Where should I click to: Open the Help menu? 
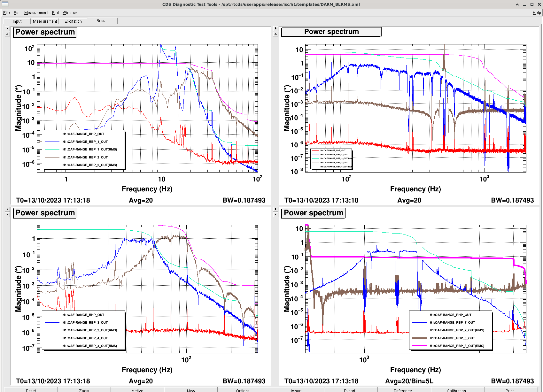click(537, 13)
